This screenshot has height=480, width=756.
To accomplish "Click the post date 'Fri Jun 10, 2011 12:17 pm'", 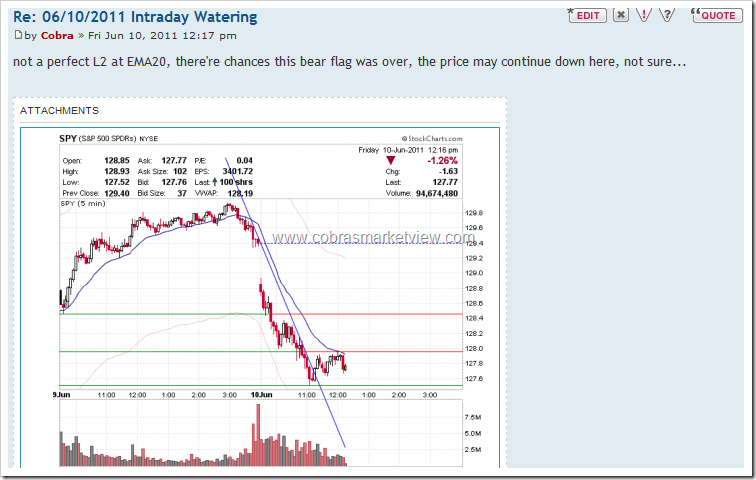I will 162,36.
